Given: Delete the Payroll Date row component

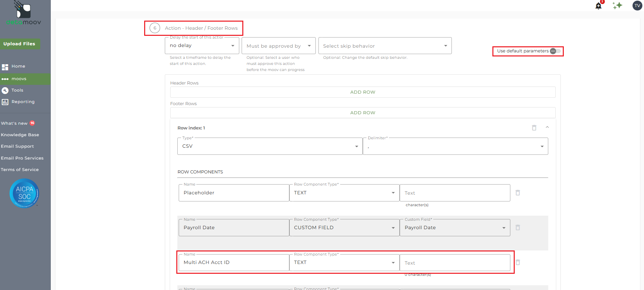Looking at the screenshot, I should coord(517,227).
